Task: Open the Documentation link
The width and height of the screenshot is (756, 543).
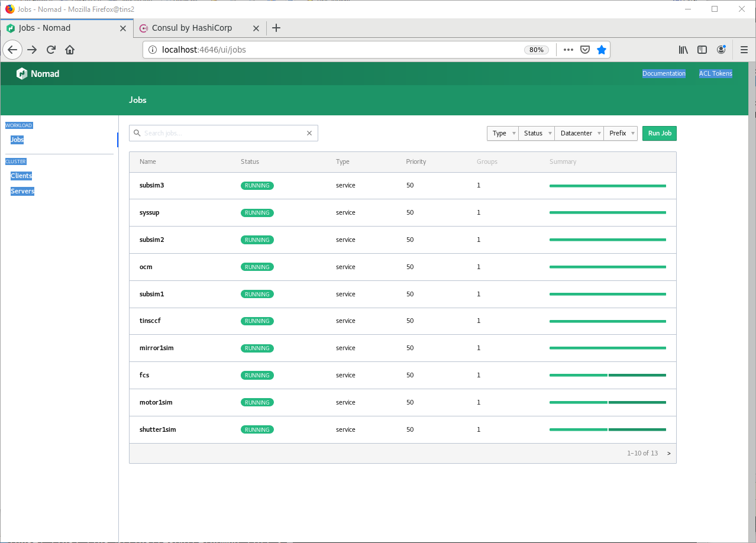Action: click(x=664, y=74)
